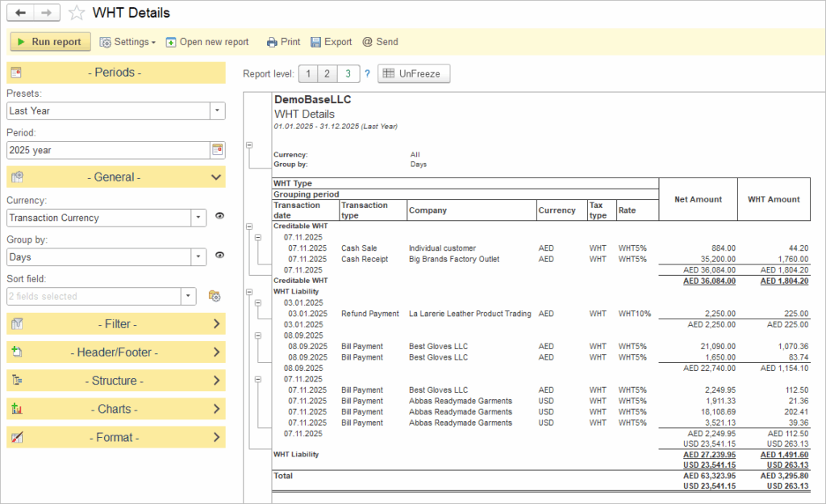Screen dimensions: 826x504
Task: Expand the Filter section
Action: (x=116, y=324)
